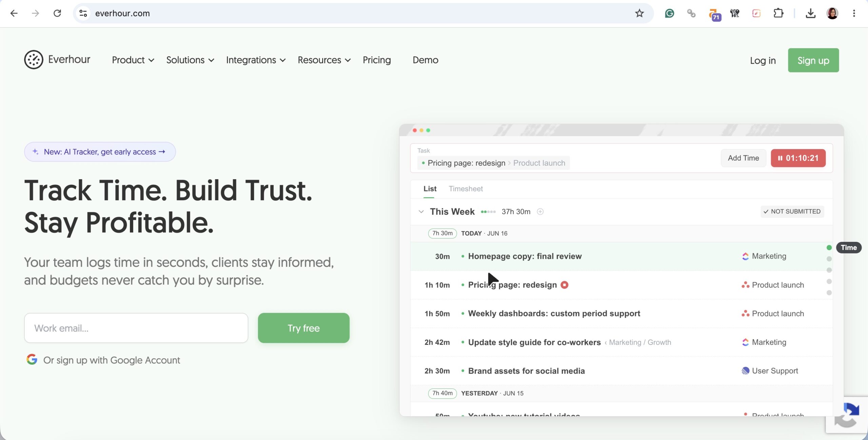The image size is (868, 440).
Task: Click the Google logo beside sign up text
Action: 32,359
